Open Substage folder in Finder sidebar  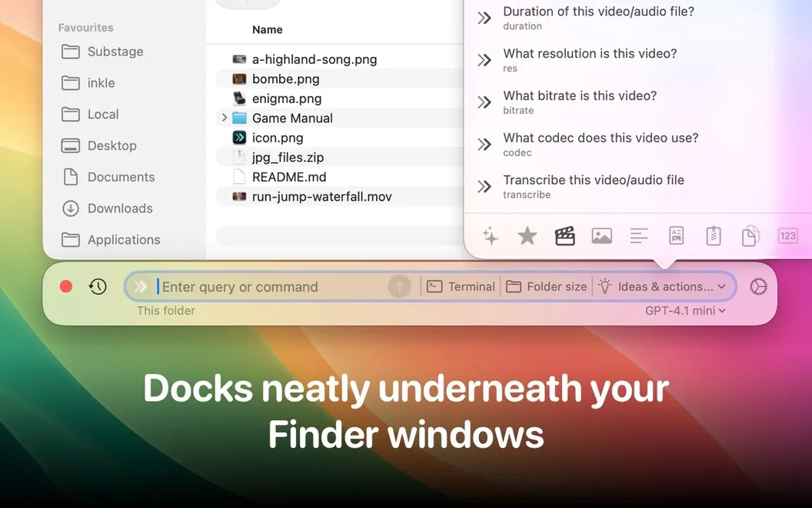[102, 52]
